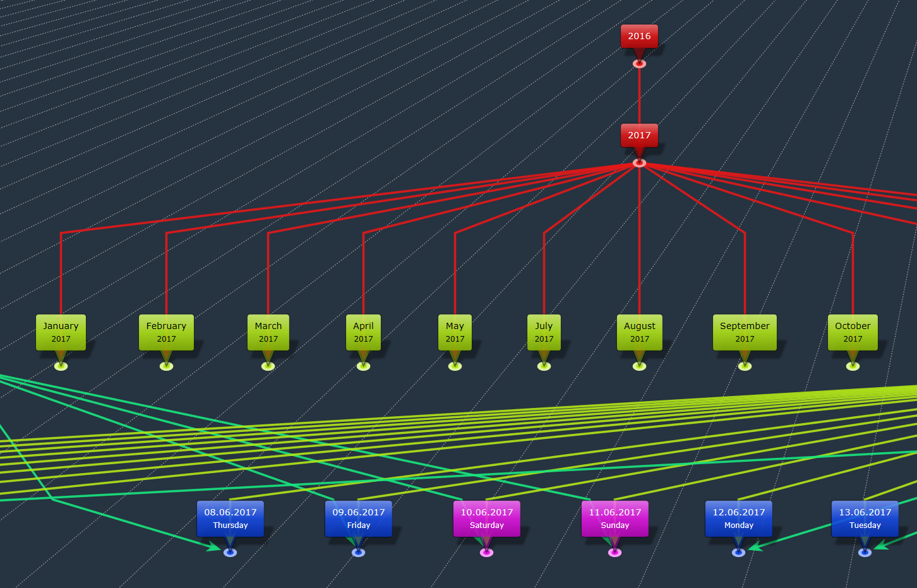Viewport: 917px width, 588px height.
Task: Click the red anchor dot under 2017
Action: [x=639, y=163]
